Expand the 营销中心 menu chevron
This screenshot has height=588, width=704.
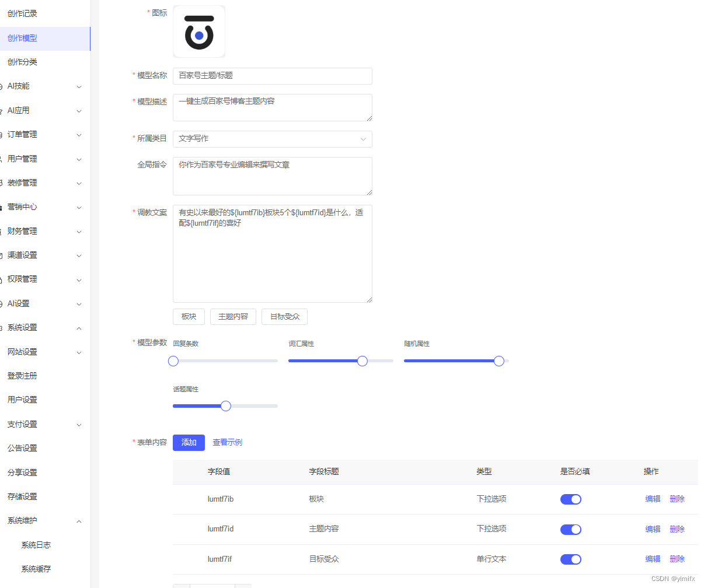[x=79, y=207]
